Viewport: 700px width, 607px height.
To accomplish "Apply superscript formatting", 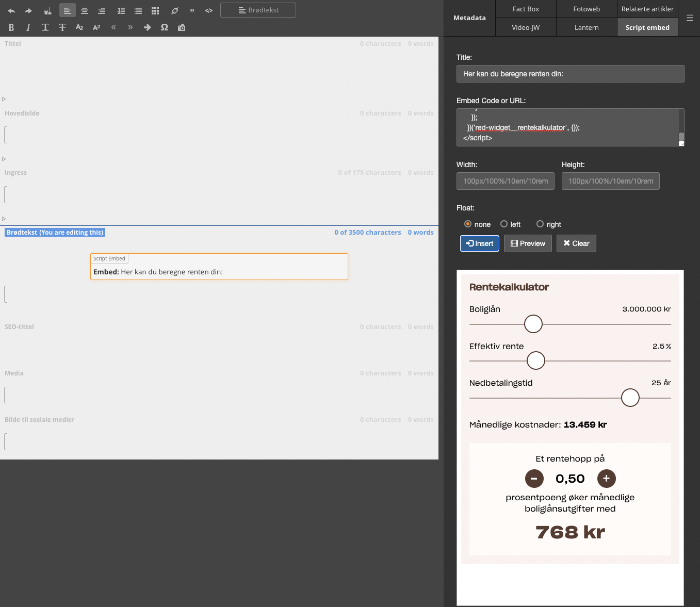I will click(x=96, y=27).
